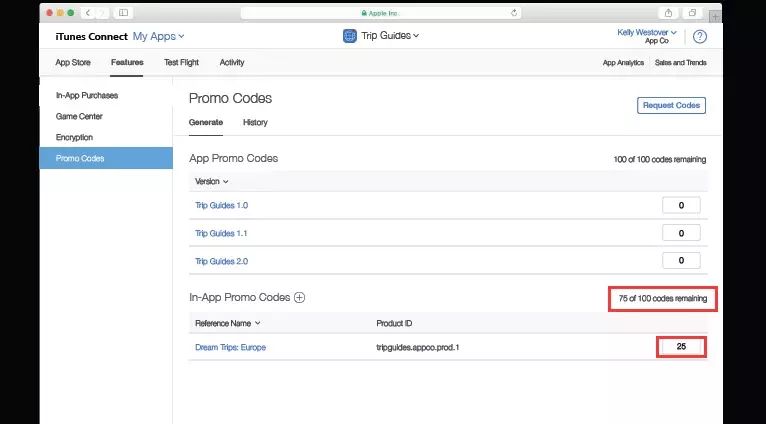Switch to the Test Flight tab
The width and height of the screenshot is (766, 424).
tap(181, 63)
